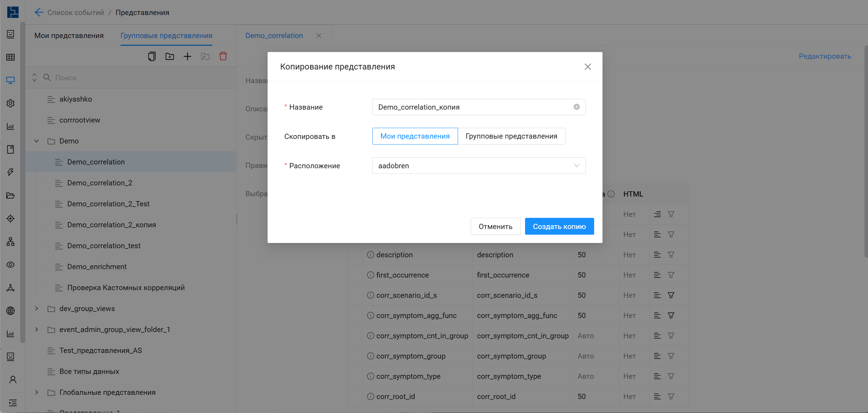
Task: Open the globe sidebar icon
Action: (x=10, y=311)
